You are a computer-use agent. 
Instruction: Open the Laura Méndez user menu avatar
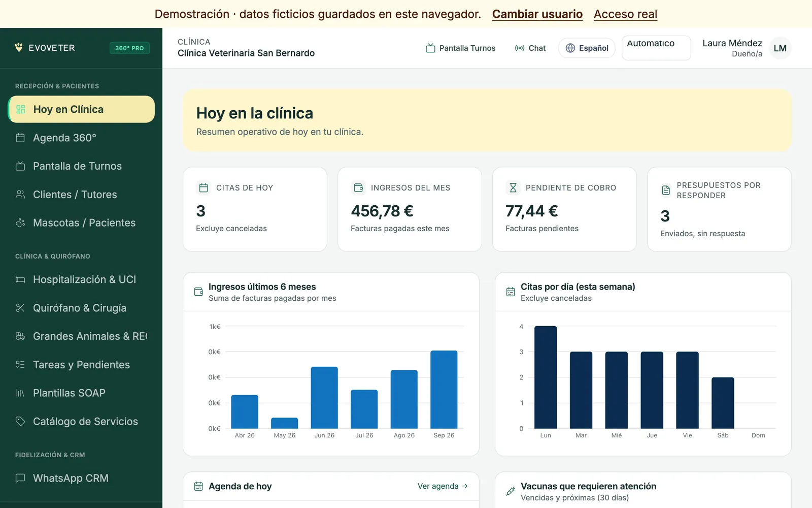point(780,48)
